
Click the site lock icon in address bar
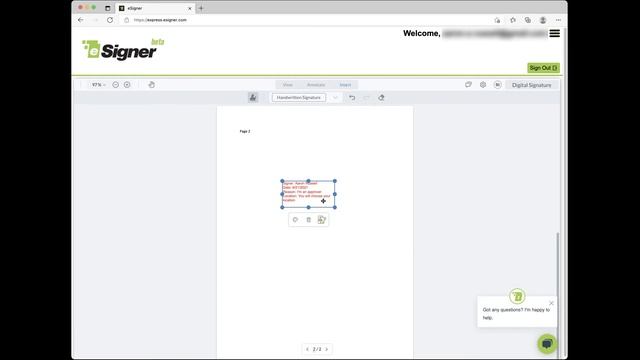click(x=127, y=20)
